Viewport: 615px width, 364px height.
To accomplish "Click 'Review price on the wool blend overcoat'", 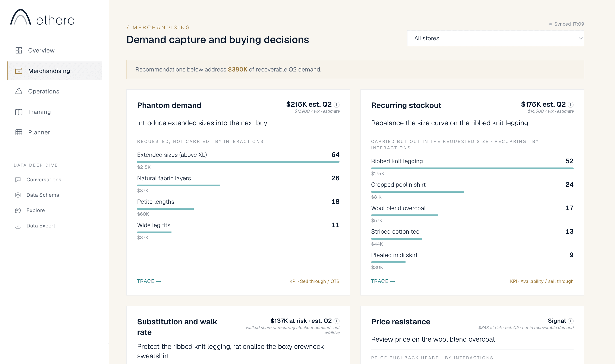I will tap(433, 339).
